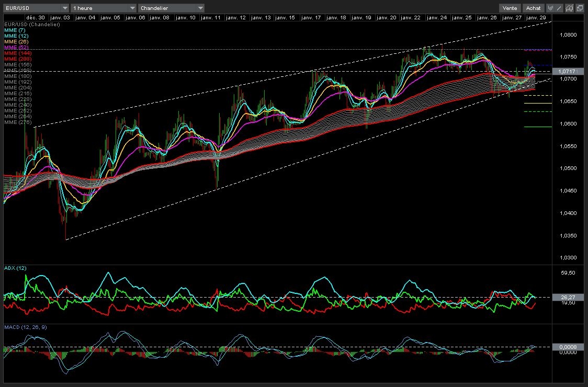Click the 1,0300 price axis label
This screenshot has width=588, height=387.
click(568, 258)
